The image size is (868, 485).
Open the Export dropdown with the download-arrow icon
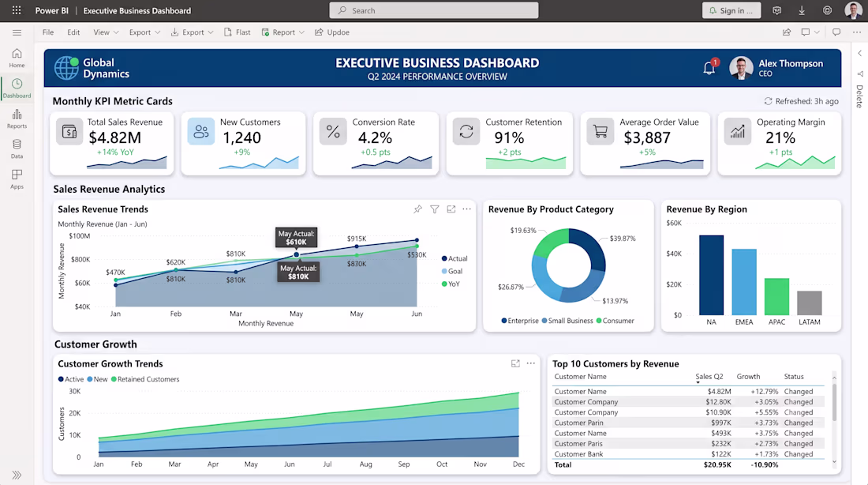pos(192,32)
